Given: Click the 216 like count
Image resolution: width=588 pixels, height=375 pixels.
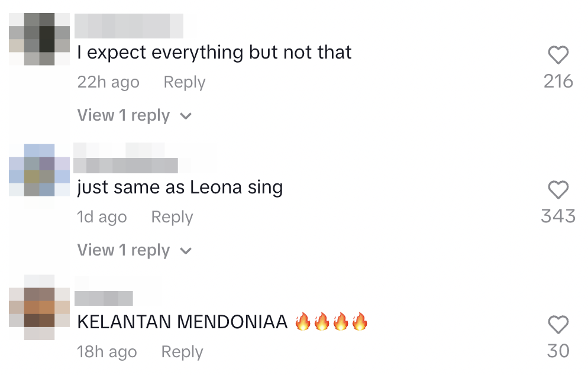Looking at the screenshot, I should pyautogui.click(x=558, y=81).
